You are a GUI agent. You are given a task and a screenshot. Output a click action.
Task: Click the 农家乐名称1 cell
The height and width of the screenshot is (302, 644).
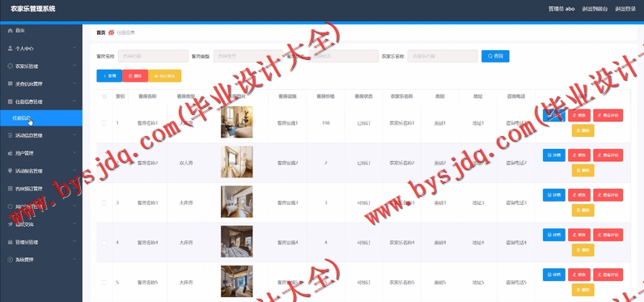tap(401, 123)
